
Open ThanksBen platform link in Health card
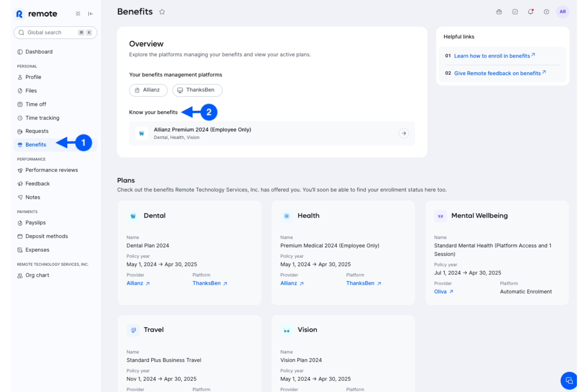pos(364,283)
